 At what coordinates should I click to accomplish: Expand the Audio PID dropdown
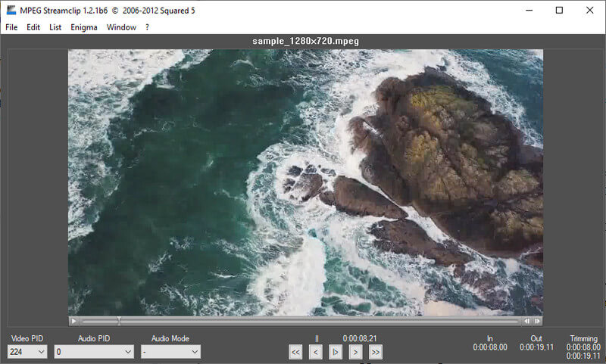[x=94, y=352]
